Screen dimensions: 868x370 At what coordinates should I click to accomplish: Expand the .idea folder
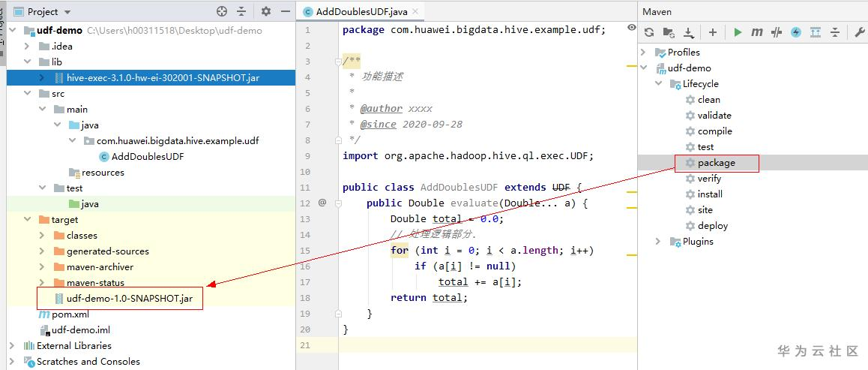(26, 47)
